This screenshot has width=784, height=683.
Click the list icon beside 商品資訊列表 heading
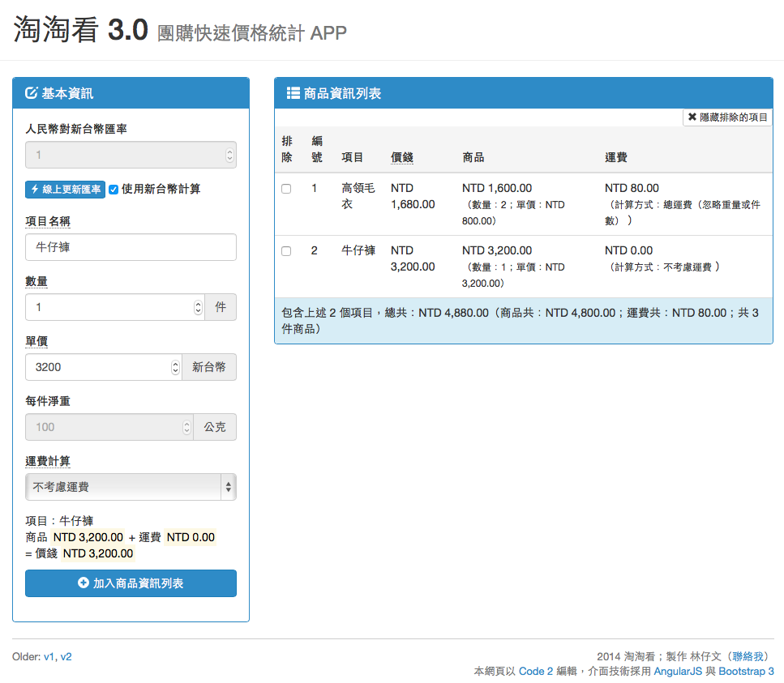coord(293,93)
